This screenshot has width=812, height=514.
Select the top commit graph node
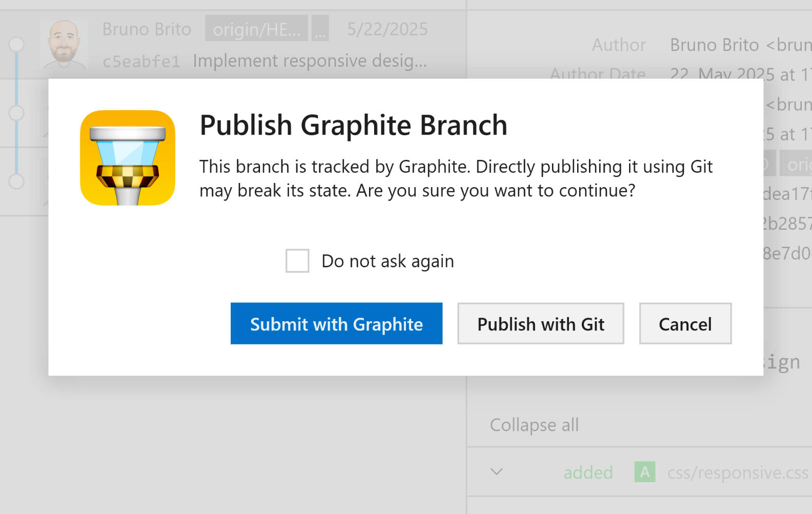(x=16, y=44)
